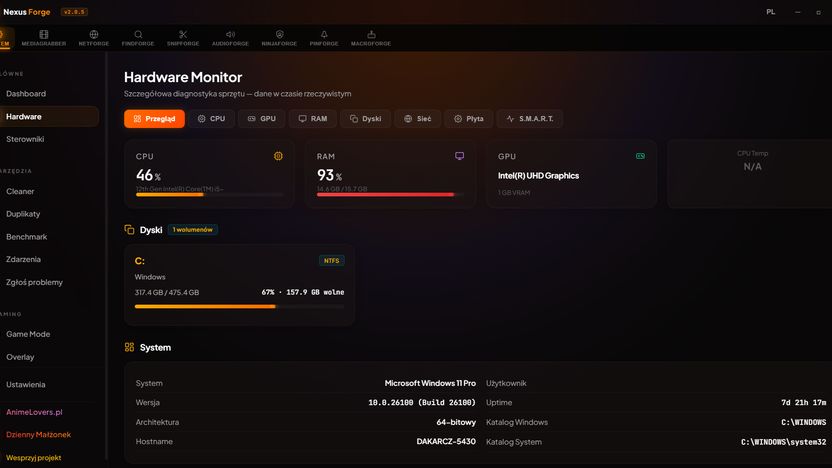Click the Wesprzyj projekt link
The height and width of the screenshot is (468, 832).
point(33,457)
